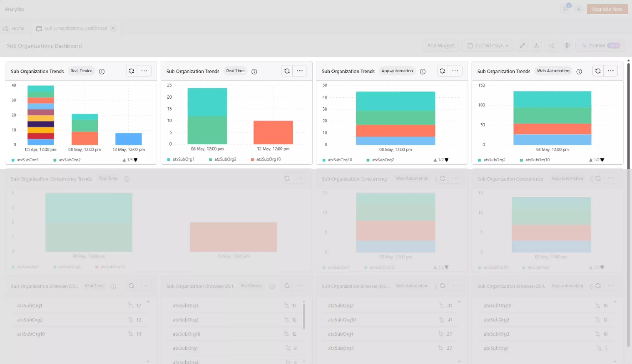The width and height of the screenshot is (632, 364).
Task: Click the Add Widget button
Action: pos(440,46)
